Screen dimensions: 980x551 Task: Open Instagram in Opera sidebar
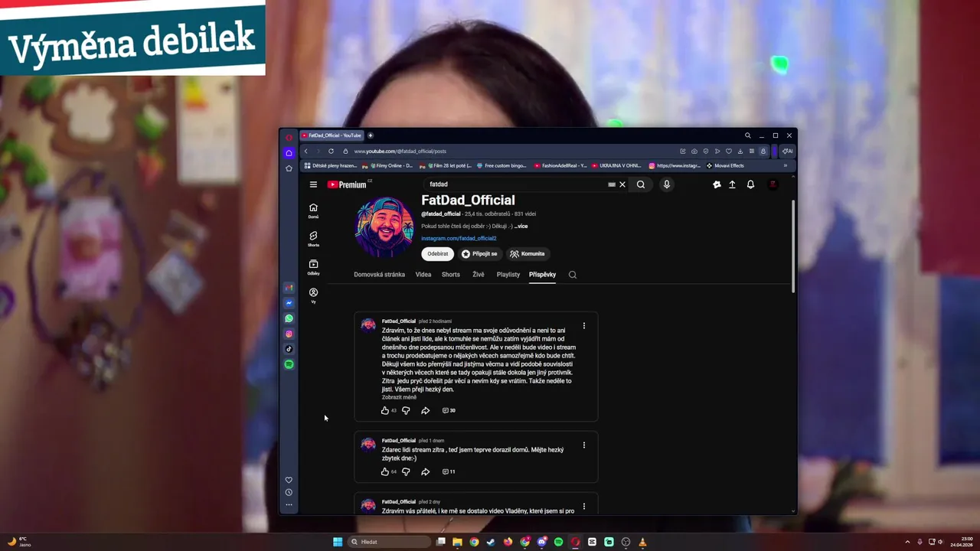[289, 334]
